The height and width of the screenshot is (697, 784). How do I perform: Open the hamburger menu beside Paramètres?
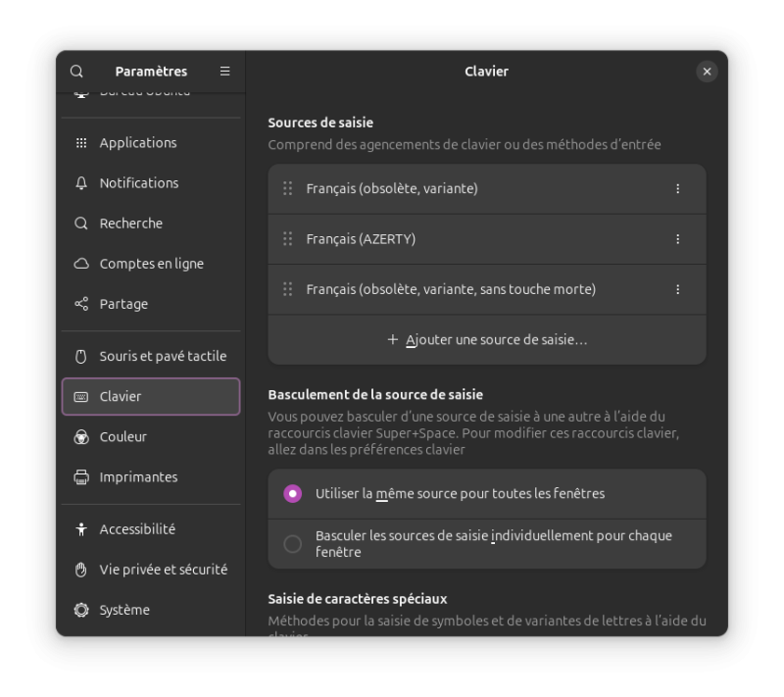tap(225, 72)
